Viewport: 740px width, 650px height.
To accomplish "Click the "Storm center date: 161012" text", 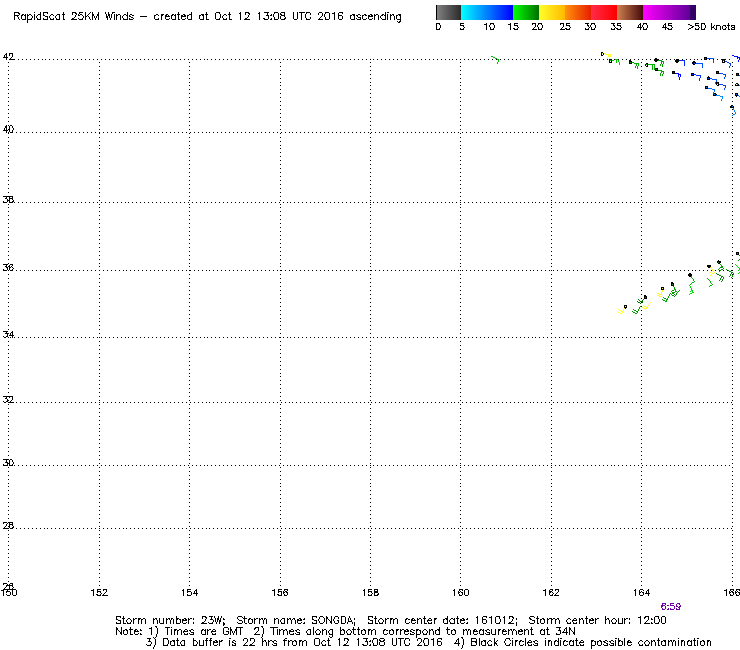I will click(x=442, y=620).
